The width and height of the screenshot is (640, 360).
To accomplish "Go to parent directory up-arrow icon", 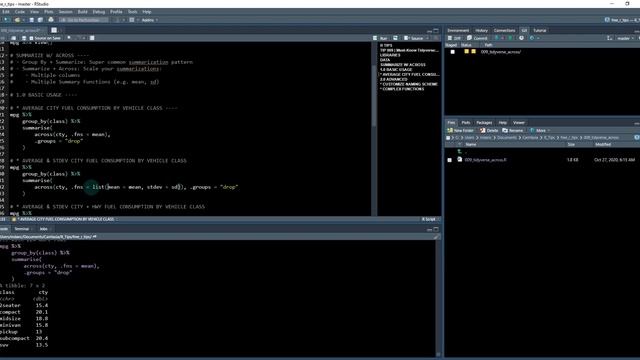I will pos(460,151).
